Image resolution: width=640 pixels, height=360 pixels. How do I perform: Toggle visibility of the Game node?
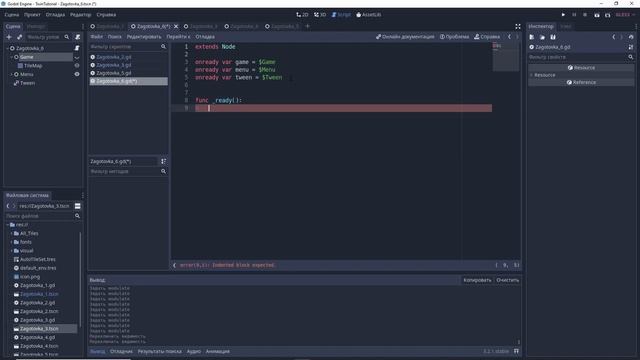pyautogui.click(x=77, y=57)
